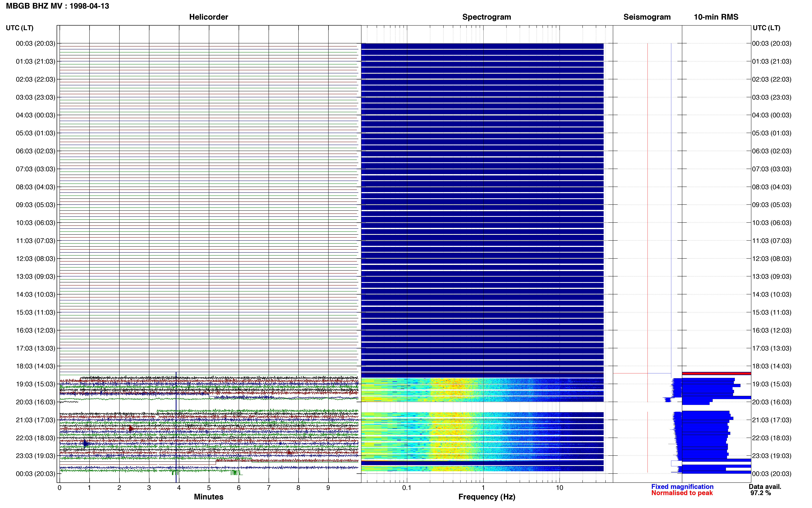The image size is (812, 508).
Task: Click the tall blue spike in the helicorder
Action: coord(176,427)
